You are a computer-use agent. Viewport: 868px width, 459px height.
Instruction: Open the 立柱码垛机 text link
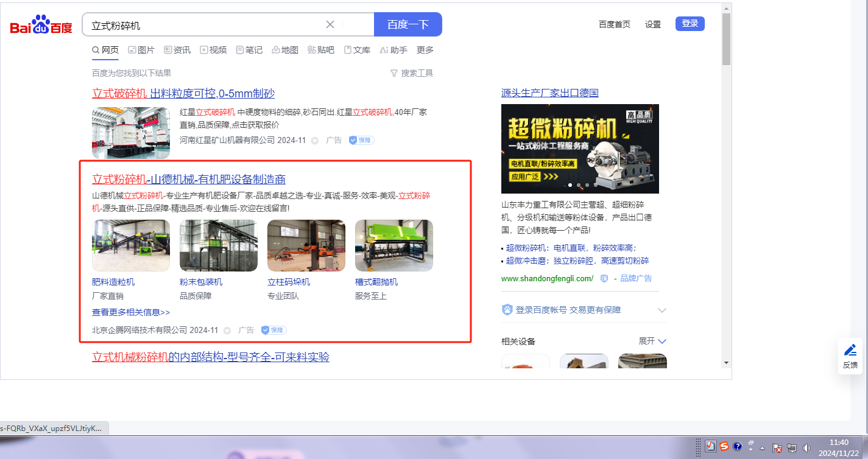(289, 282)
